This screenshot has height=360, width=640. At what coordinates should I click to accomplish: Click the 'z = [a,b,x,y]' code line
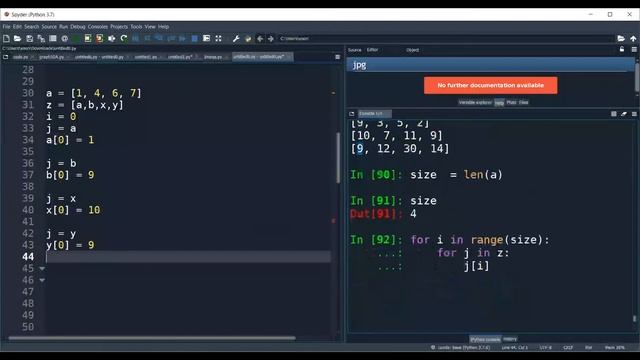(85, 105)
